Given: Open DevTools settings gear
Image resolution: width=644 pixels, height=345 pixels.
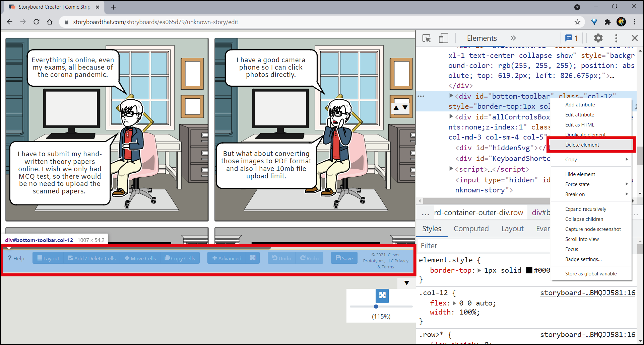Looking at the screenshot, I should tap(598, 38).
